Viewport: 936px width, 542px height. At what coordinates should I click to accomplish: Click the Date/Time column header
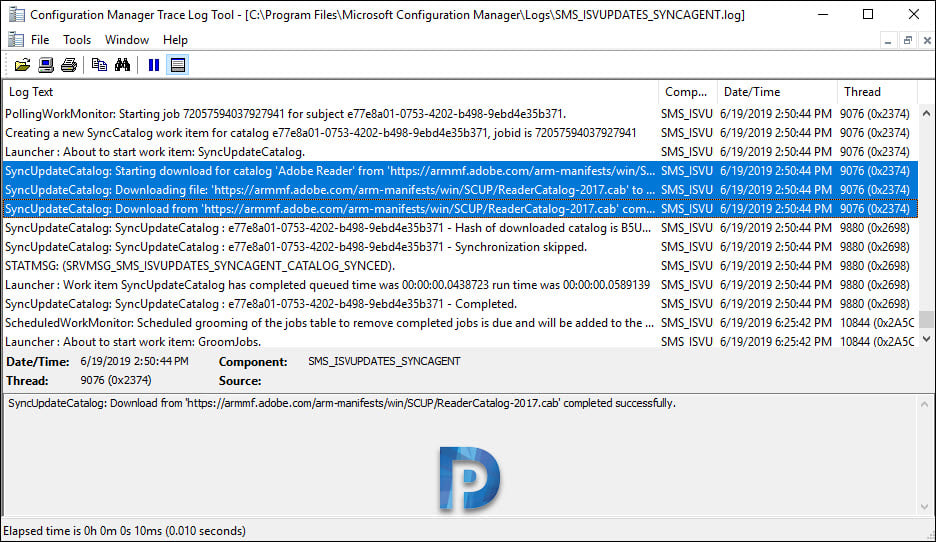tap(777, 92)
